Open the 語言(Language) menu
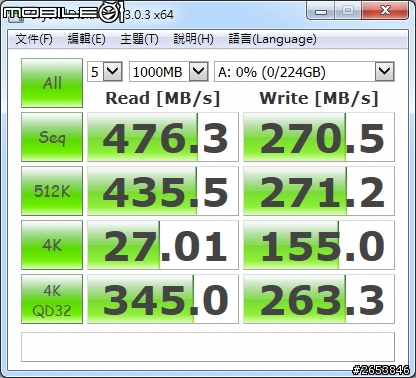This screenshot has height=378, width=416. pos(272,39)
